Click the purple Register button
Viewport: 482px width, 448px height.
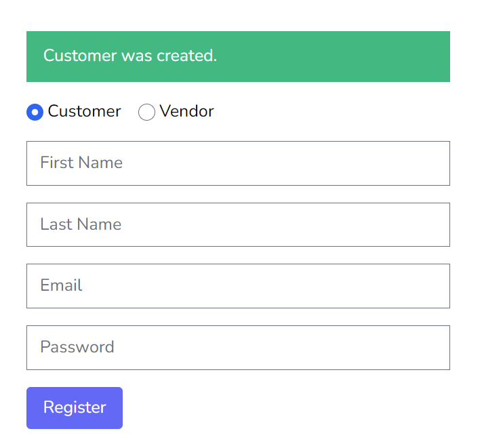coord(75,408)
